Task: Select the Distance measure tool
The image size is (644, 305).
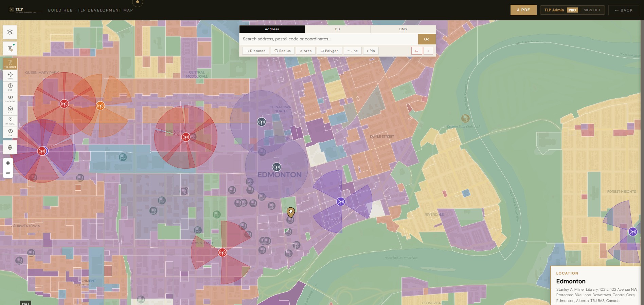Action: pyautogui.click(x=256, y=51)
